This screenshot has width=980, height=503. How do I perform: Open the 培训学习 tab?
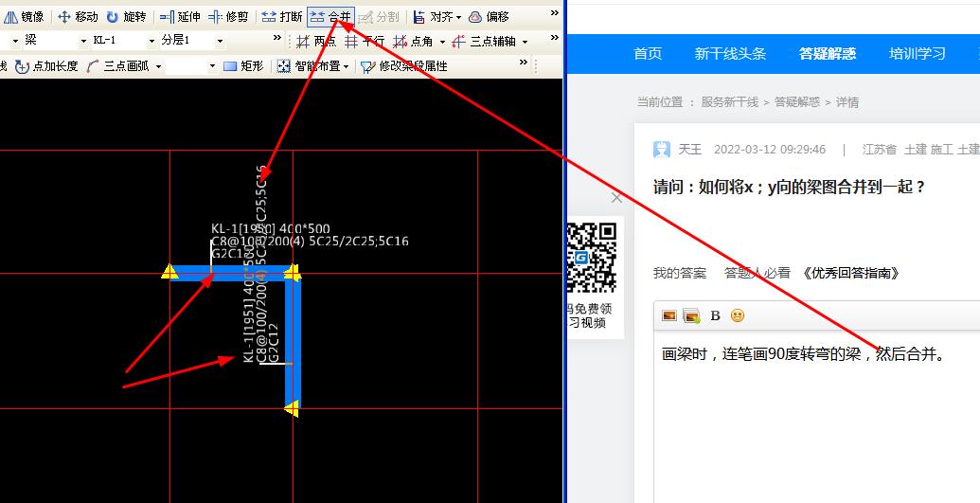pyautogui.click(x=917, y=54)
